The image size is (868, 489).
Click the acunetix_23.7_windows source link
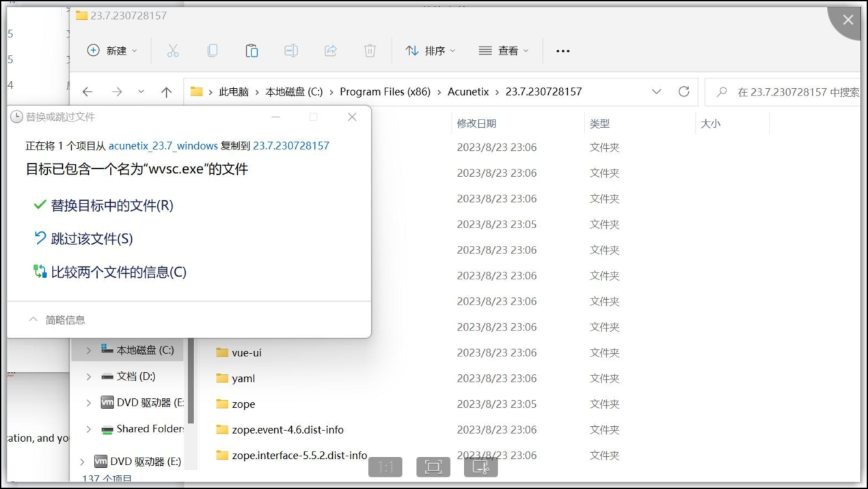pyautogui.click(x=163, y=145)
